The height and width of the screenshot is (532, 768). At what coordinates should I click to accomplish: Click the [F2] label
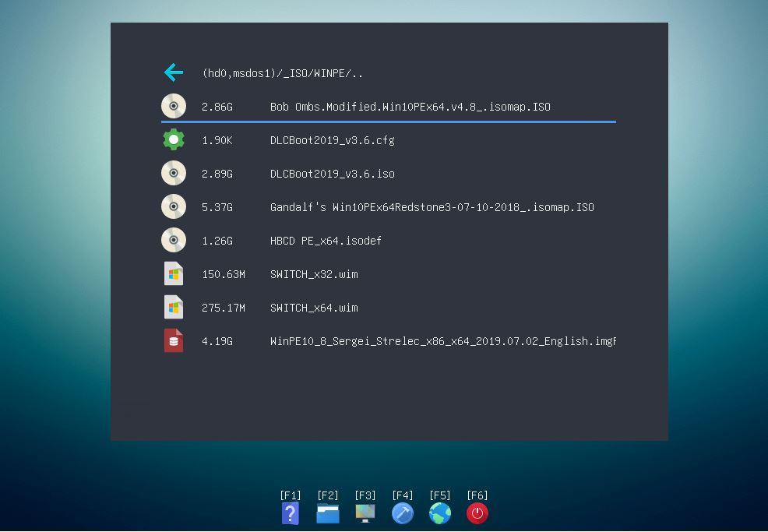(328, 495)
